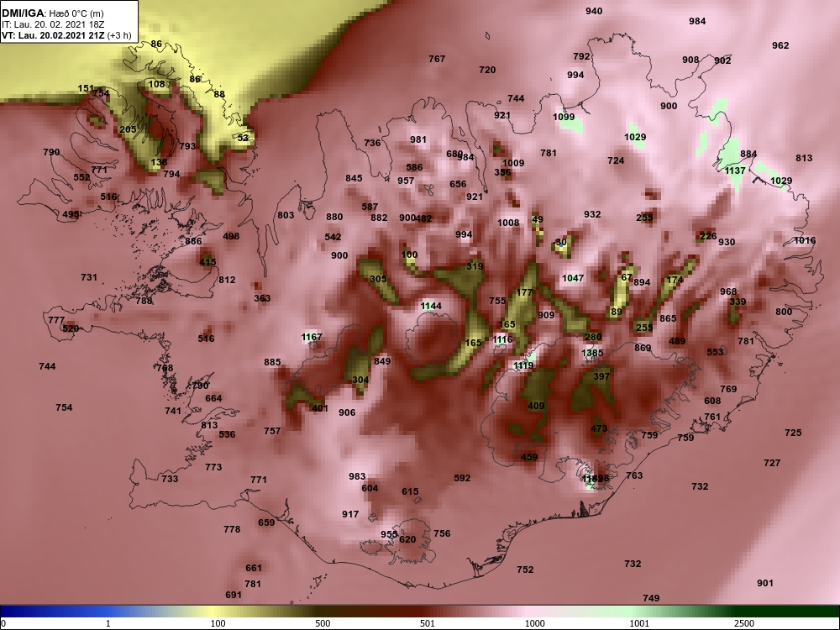Click the map value 752

pos(526,570)
